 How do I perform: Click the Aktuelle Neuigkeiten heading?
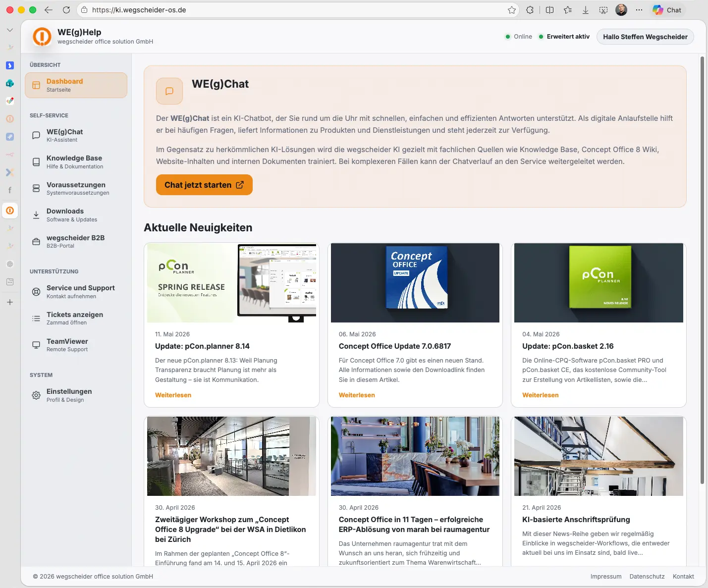click(x=198, y=228)
